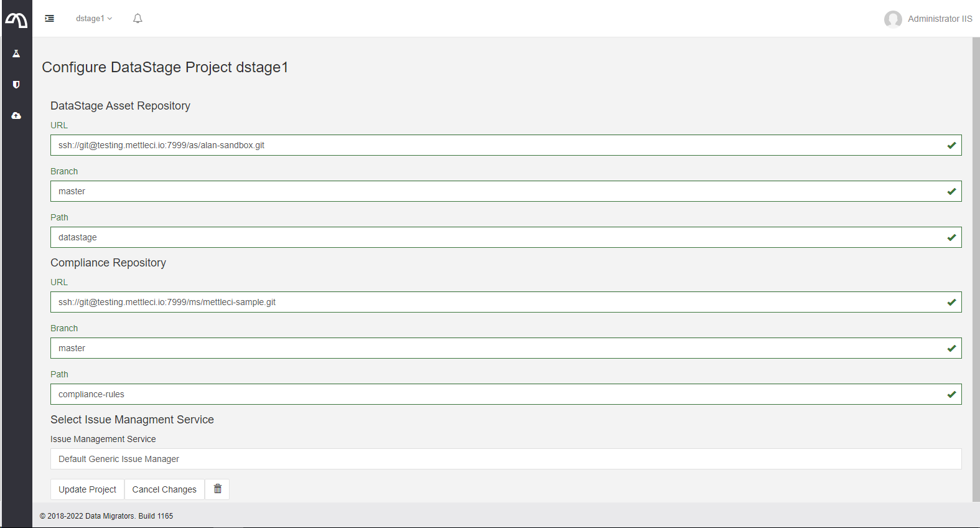
Task: Toggle the sidebar menu icon
Action: click(50, 19)
